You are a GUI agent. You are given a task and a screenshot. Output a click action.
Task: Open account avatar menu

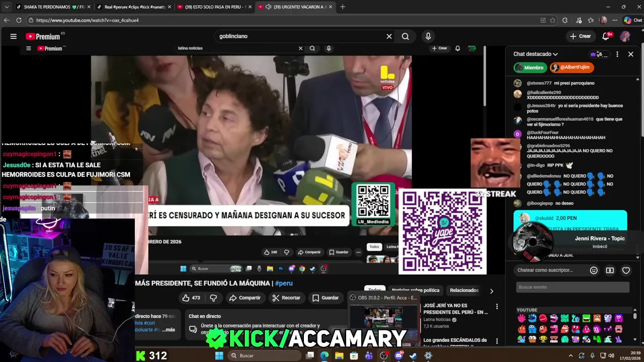[625, 36]
